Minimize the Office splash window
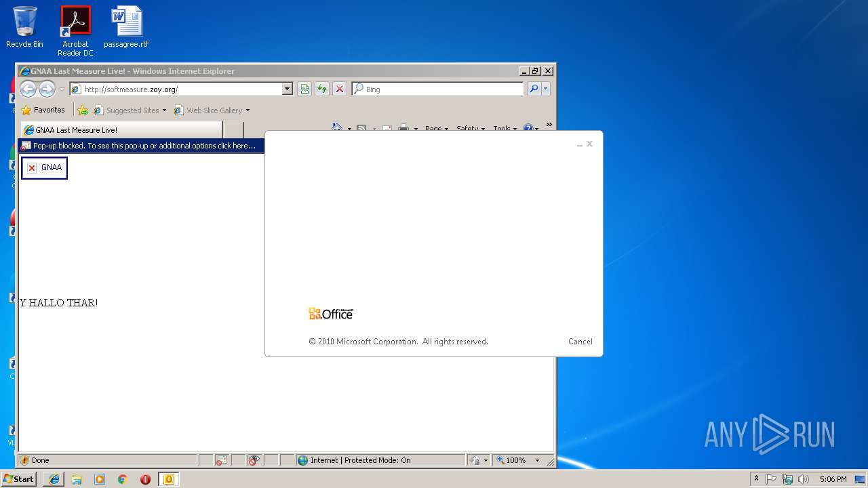Image resolution: width=868 pixels, height=488 pixels. point(580,144)
